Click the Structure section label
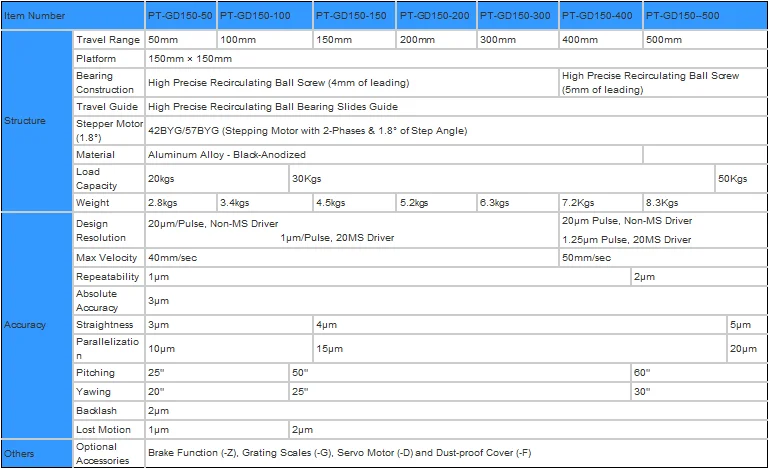770x470 pixels. coord(25,121)
